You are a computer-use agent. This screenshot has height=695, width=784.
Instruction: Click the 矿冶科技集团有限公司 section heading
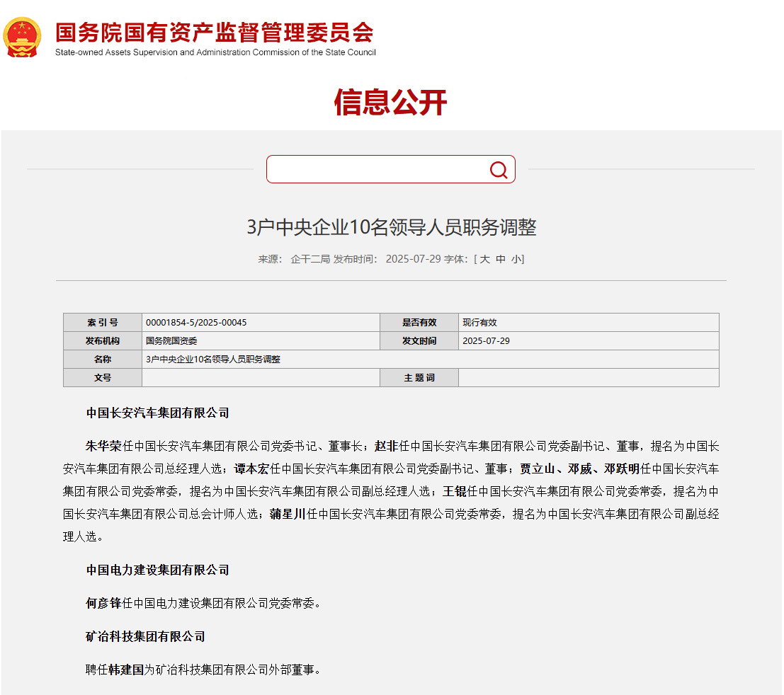[145, 636]
